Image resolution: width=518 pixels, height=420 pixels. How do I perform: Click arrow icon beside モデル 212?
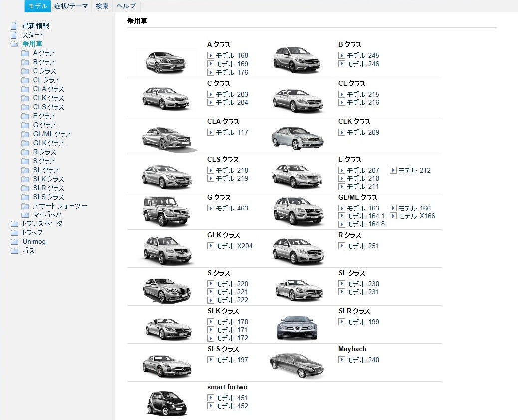tap(393, 171)
